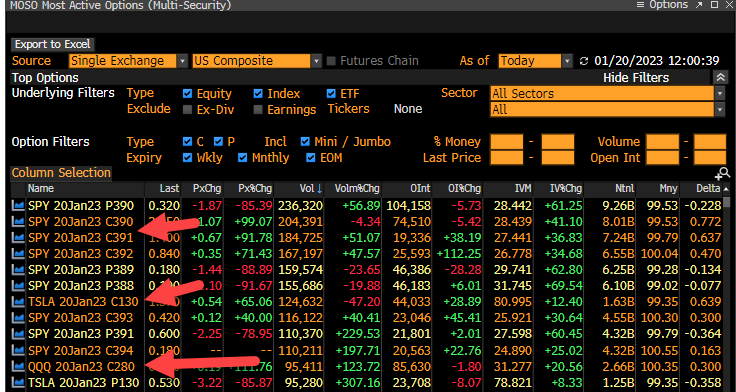Open chart icon for SPY 20Jan23 P390
Viewport: 736px width, 392px height.
(18, 205)
